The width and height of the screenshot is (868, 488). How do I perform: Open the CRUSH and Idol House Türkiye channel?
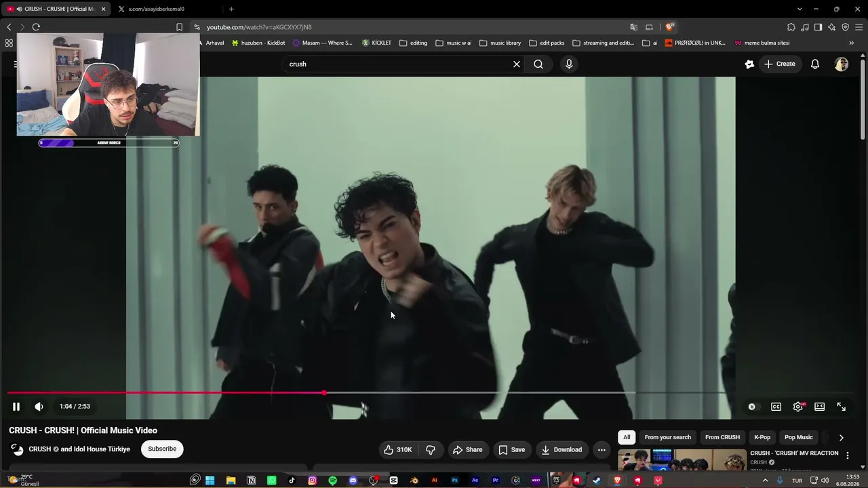pyautogui.click(x=79, y=449)
